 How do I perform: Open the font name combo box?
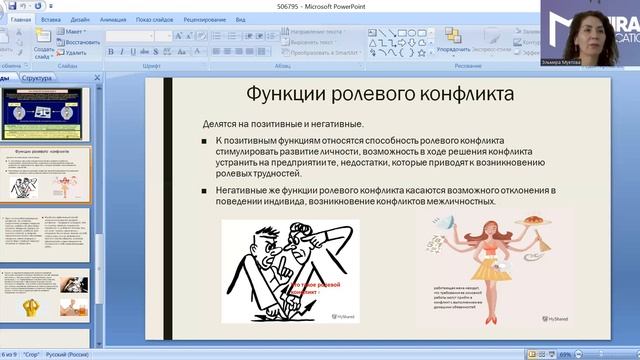click(130, 36)
